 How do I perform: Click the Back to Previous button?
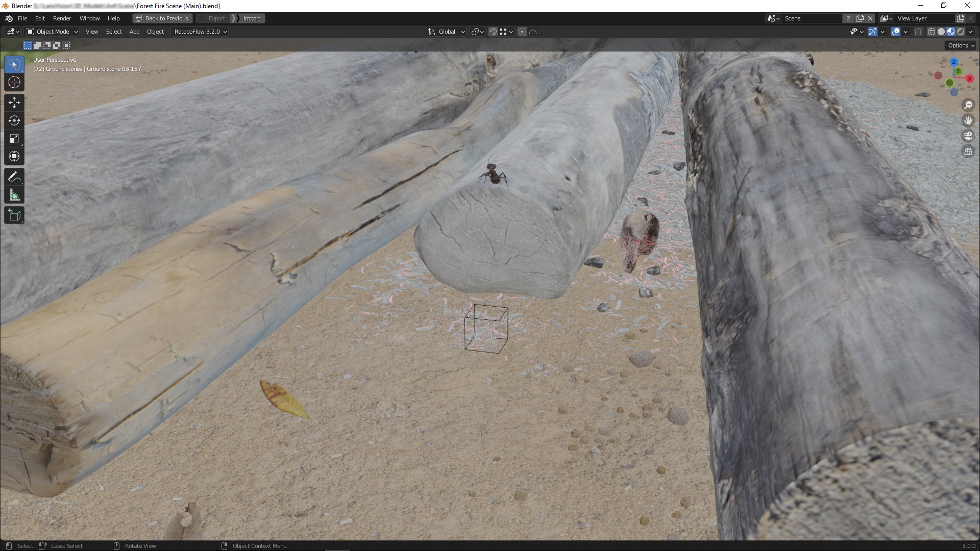click(x=162, y=18)
